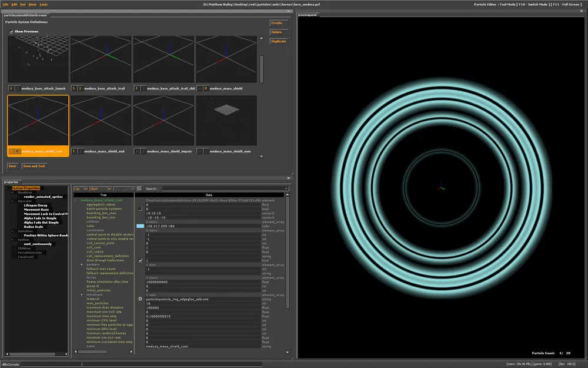The height and width of the screenshot is (368, 588).
Task: Toggle the draw through leafsystem checkbox
Action: tap(140, 260)
